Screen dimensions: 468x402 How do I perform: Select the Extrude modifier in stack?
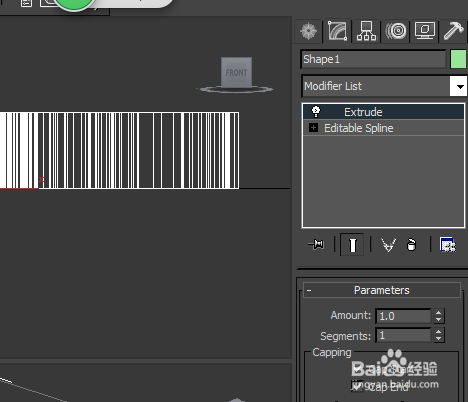coord(383,112)
